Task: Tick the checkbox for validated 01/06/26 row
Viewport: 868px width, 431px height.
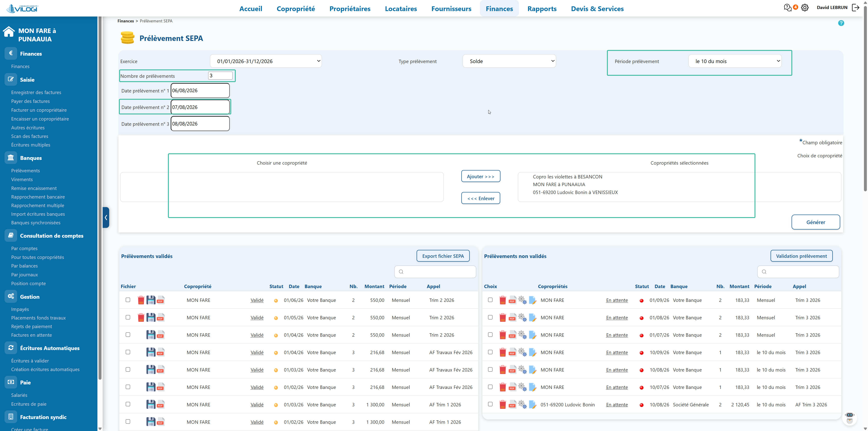Action: (x=128, y=300)
